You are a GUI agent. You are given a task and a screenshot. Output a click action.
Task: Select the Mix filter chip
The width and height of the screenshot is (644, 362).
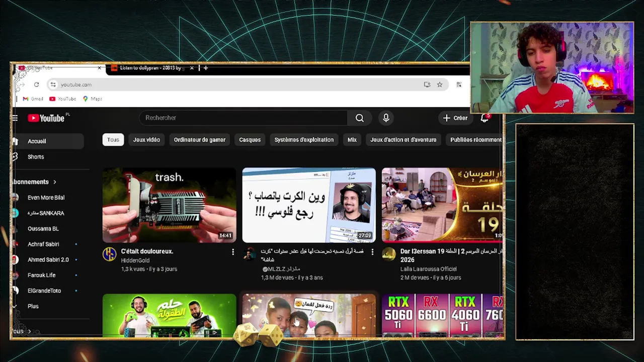(352, 140)
